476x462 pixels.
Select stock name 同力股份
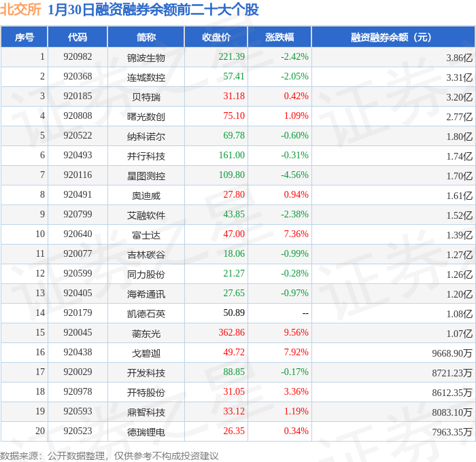(x=146, y=274)
